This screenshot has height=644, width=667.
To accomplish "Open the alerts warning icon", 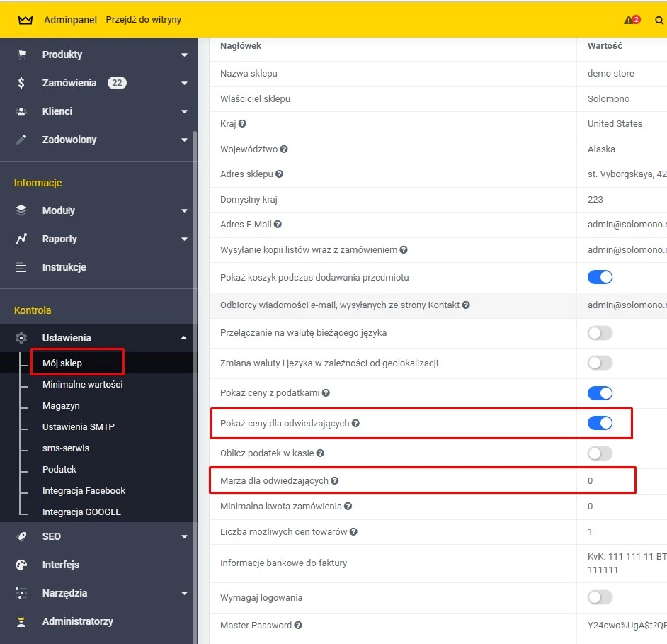I will [629, 20].
